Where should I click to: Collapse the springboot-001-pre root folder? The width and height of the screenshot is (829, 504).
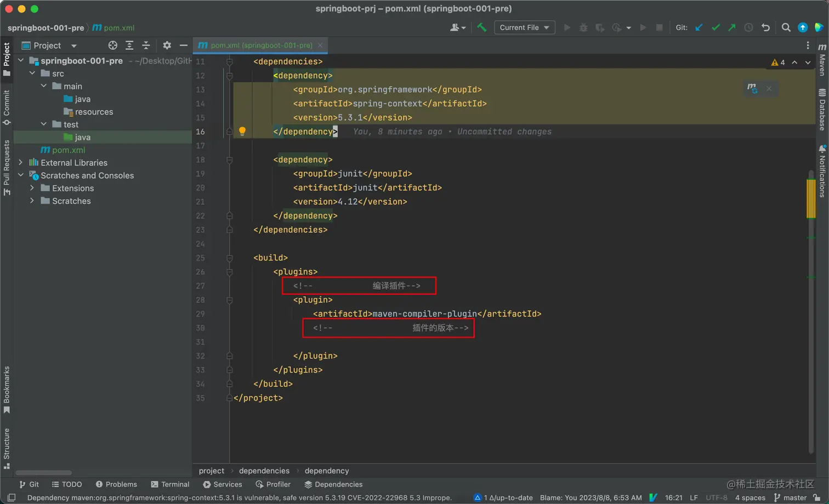pos(21,61)
